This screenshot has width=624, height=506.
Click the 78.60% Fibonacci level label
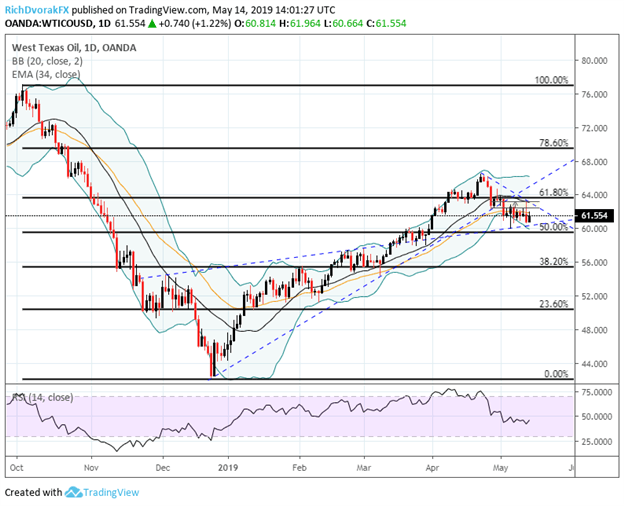tap(554, 143)
